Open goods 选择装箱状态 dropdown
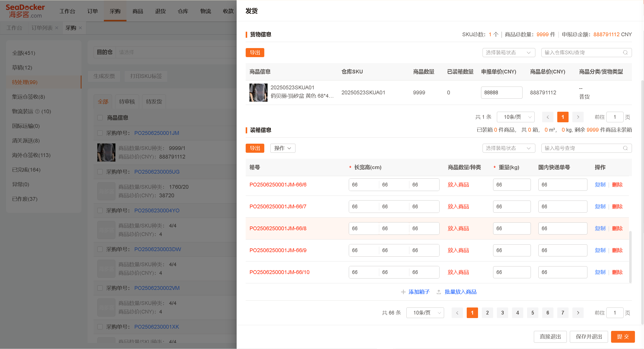Image resolution: width=644 pixels, height=349 pixels. pos(509,53)
